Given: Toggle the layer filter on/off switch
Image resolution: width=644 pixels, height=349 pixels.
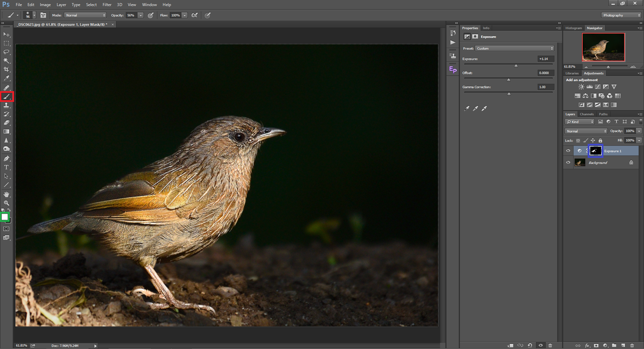Looking at the screenshot, I should [641, 121].
